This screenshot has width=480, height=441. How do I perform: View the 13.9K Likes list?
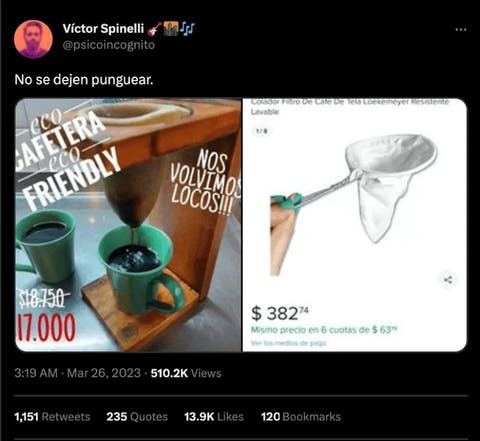[214, 417]
